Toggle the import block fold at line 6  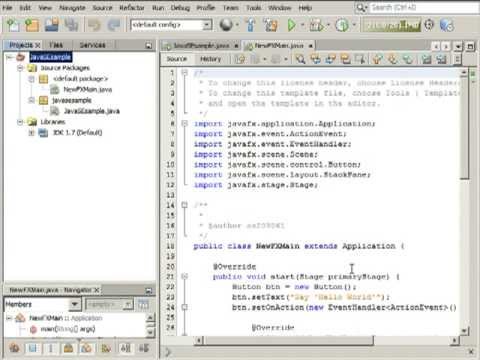click(184, 124)
